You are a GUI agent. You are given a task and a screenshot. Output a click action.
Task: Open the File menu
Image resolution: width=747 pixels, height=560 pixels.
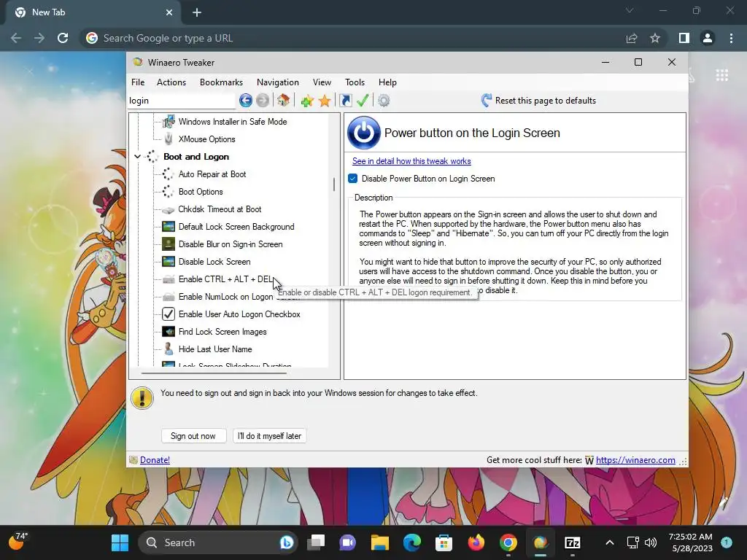pyautogui.click(x=138, y=82)
